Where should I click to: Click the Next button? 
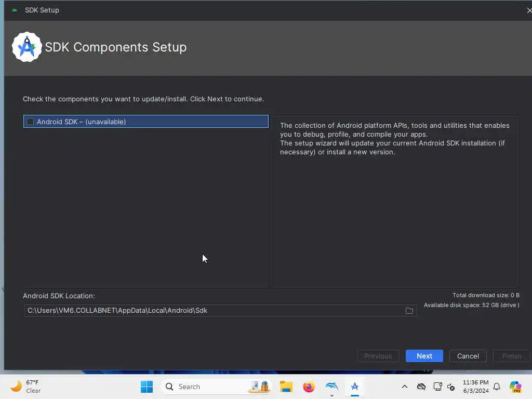point(424,356)
